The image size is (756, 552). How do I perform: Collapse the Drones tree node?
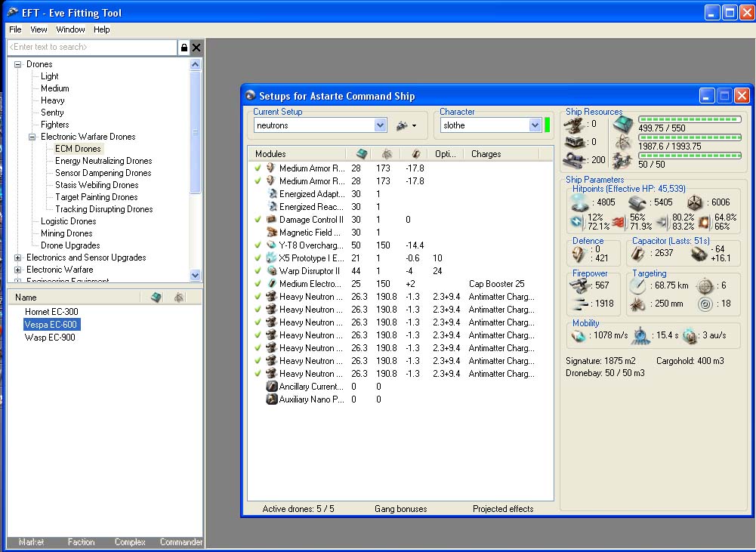(x=18, y=64)
